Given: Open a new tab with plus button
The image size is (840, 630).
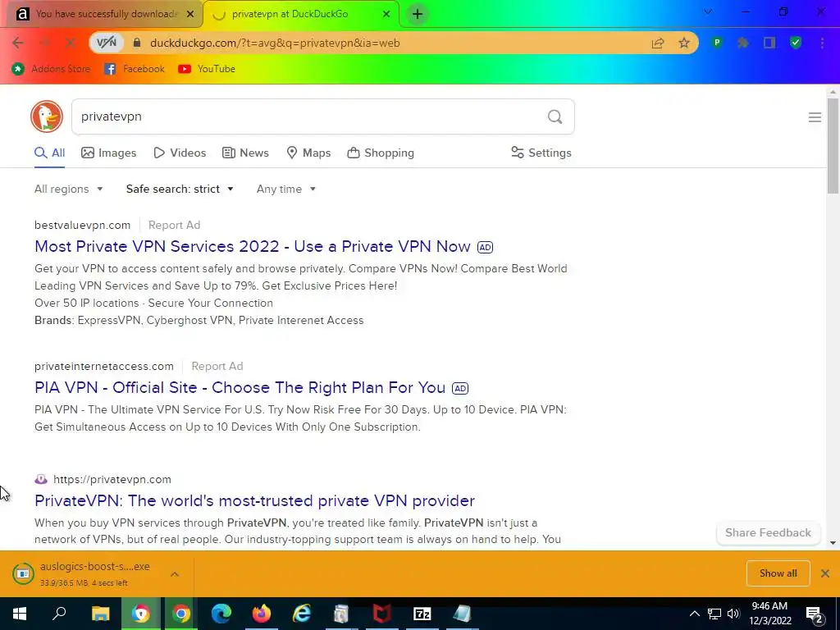Looking at the screenshot, I should tap(418, 14).
